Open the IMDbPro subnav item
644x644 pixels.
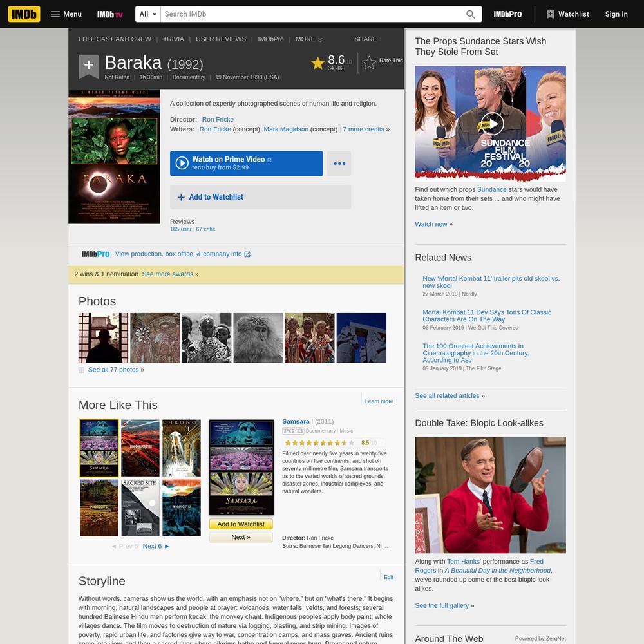click(x=270, y=39)
